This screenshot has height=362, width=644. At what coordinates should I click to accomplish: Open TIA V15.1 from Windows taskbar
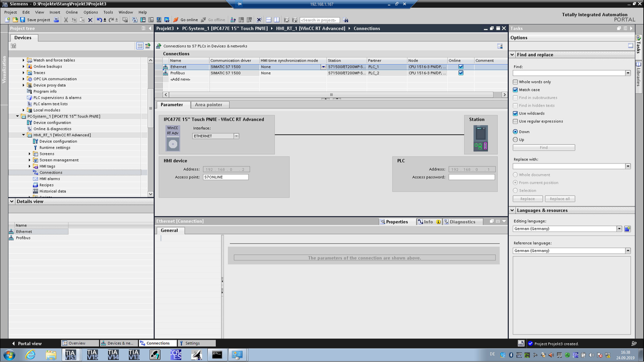(x=71, y=355)
